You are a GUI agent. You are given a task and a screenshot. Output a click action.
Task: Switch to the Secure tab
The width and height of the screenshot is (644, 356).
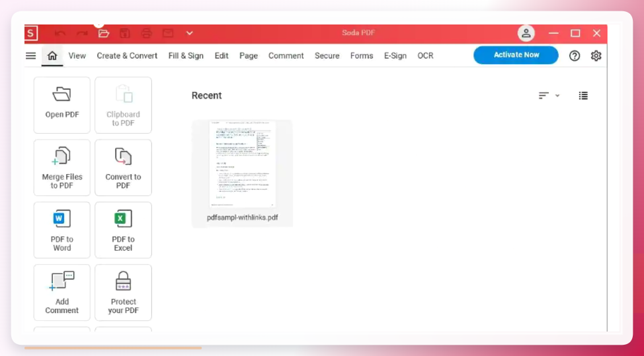click(327, 56)
